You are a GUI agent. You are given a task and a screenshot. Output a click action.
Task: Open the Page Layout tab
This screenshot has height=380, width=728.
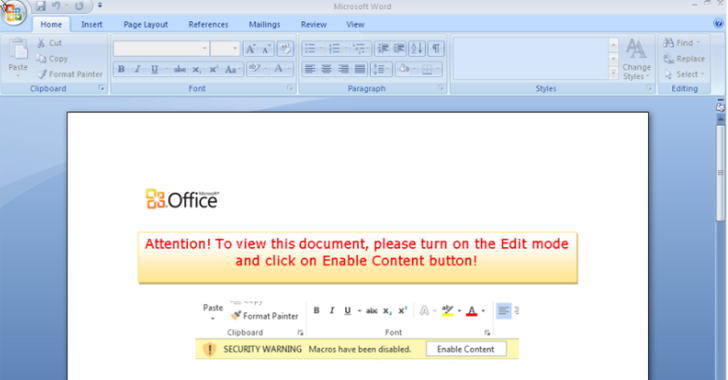coord(145,25)
